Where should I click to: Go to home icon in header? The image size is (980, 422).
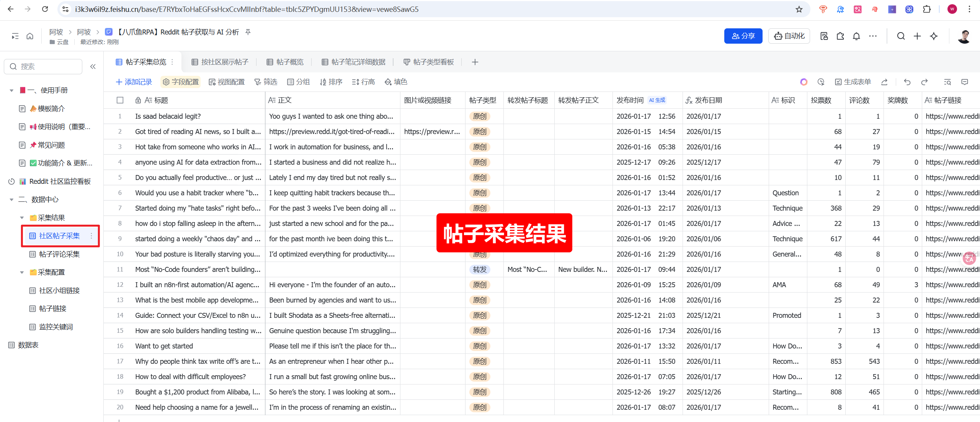coord(30,36)
